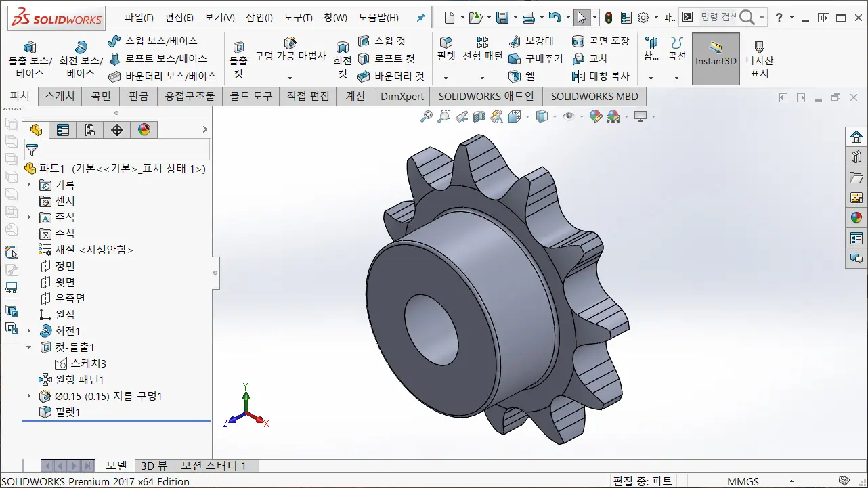Switch to the SOLIDWORKS MBD tab

(x=594, y=96)
